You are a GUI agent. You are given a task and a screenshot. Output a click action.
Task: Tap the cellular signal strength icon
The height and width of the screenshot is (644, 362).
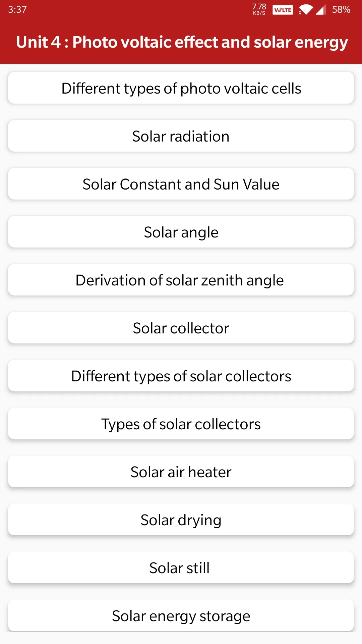point(321,10)
